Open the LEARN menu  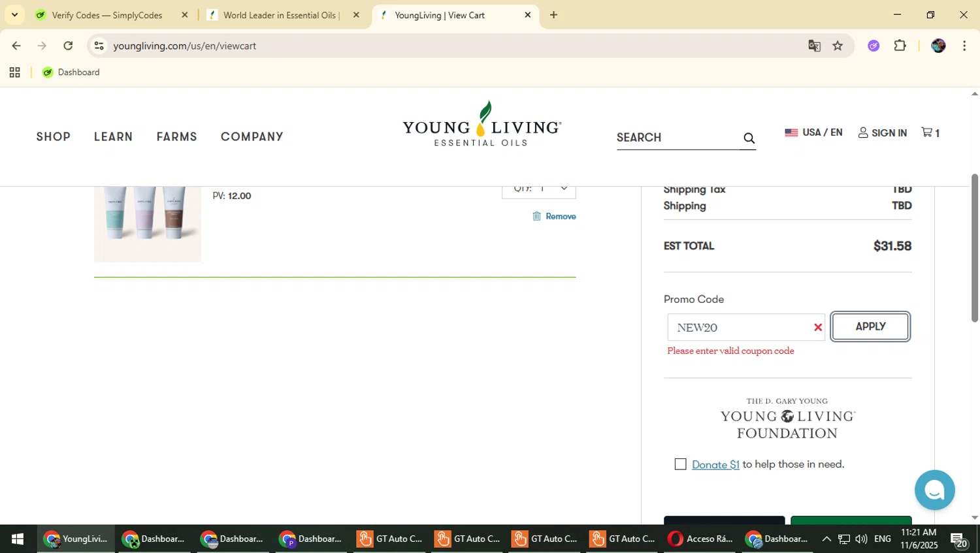(113, 136)
